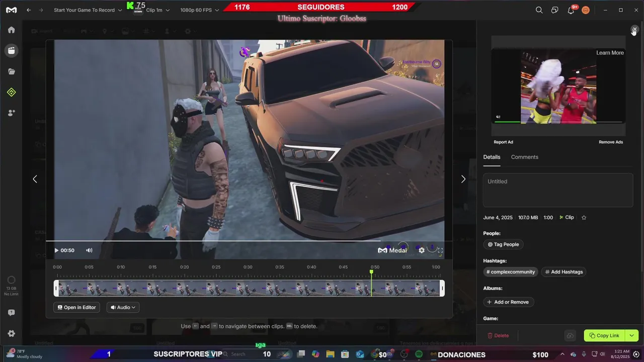Viewport: 644px width, 362px height.
Task: Favorite the clip with the star icon
Action: pos(584,218)
